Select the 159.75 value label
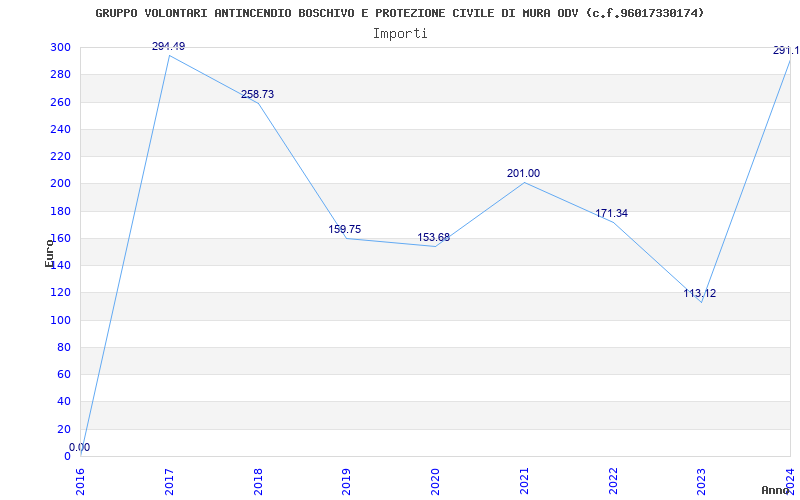The width and height of the screenshot is (800, 500). (x=344, y=230)
